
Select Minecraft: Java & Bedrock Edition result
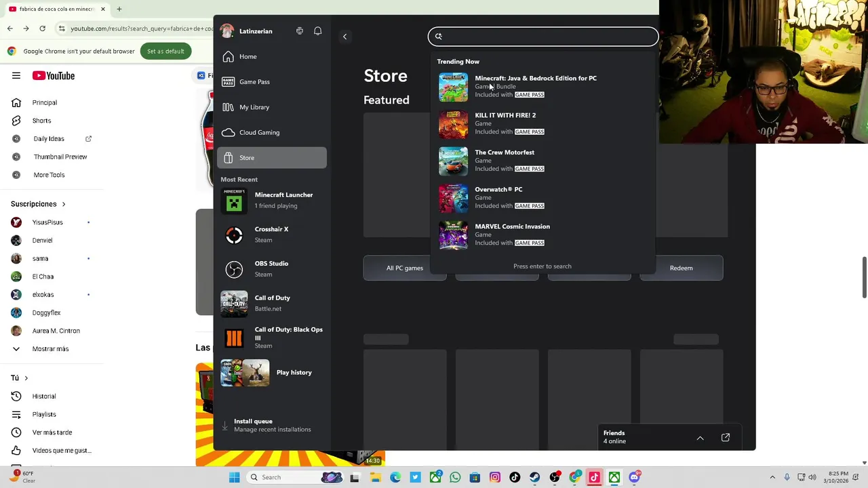click(x=542, y=87)
